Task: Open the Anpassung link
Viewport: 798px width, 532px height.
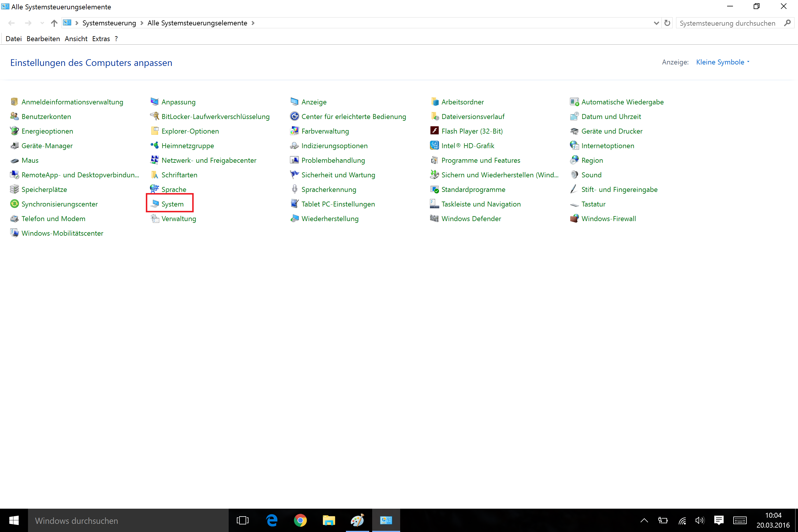Action: [178, 102]
